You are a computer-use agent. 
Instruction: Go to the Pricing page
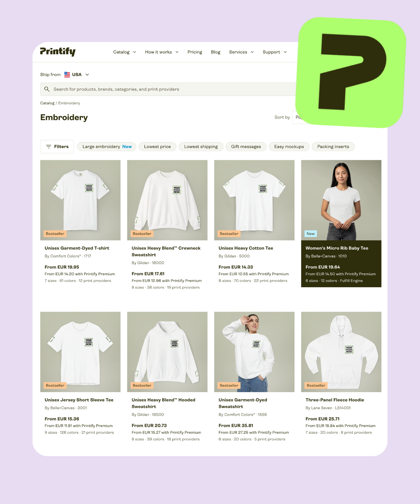(195, 52)
